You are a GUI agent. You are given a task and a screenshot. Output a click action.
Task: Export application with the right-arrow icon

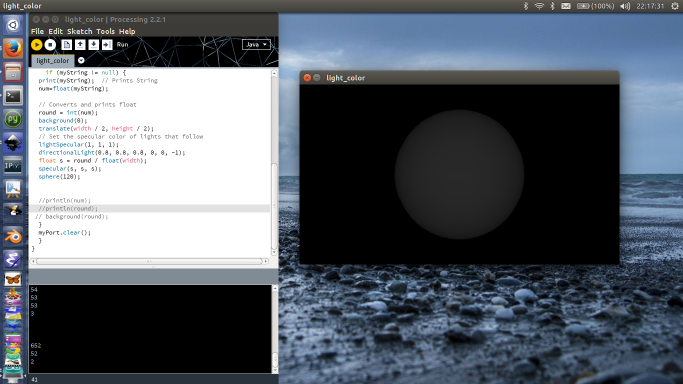click(107, 44)
